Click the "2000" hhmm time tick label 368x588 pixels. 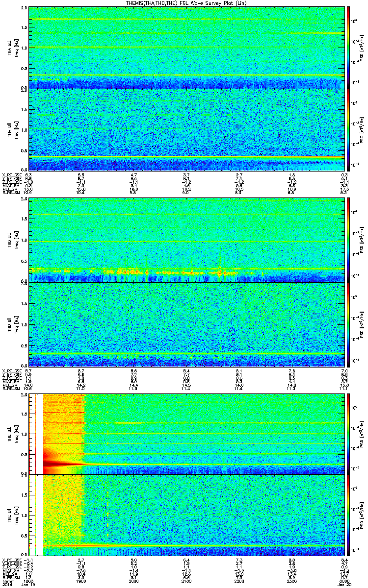coord(133,582)
